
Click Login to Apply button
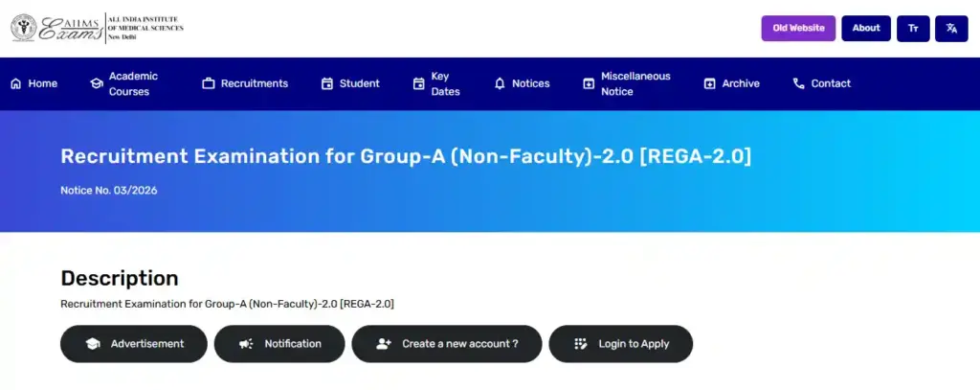click(x=620, y=344)
